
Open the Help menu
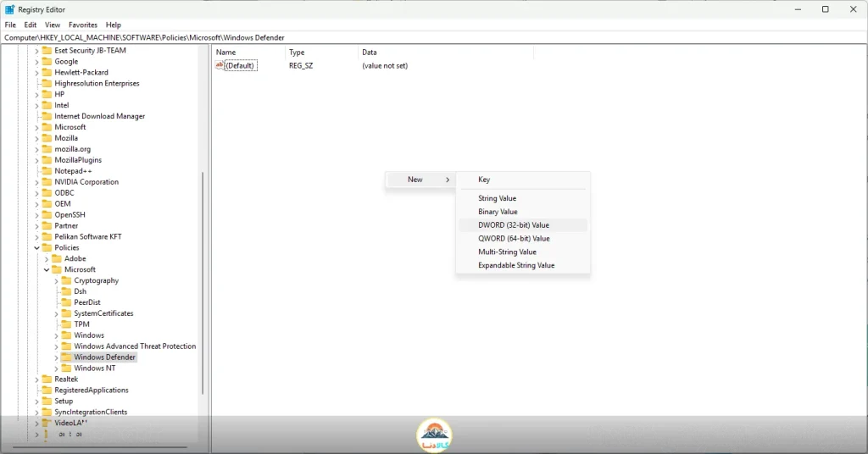pyautogui.click(x=114, y=25)
